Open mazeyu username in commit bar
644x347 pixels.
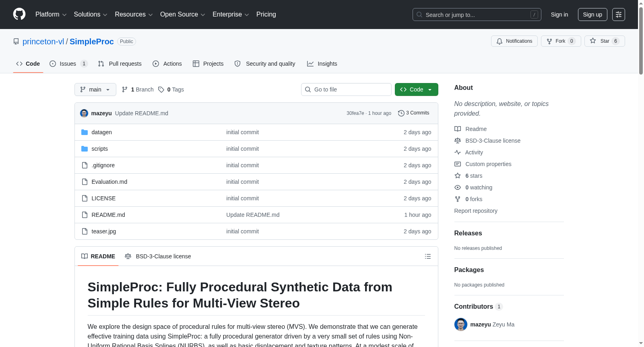click(x=101, y=113)
